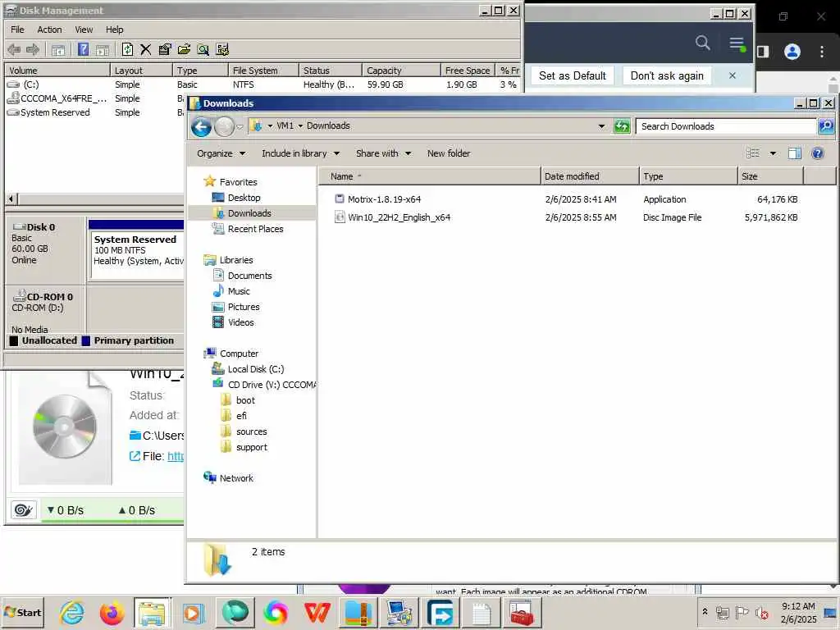Viewport: 840px width, 630px height.
Task: Select Win10_22H2_English_x64 disc image file
Action: pyautogui.click(x=399, y=217)
